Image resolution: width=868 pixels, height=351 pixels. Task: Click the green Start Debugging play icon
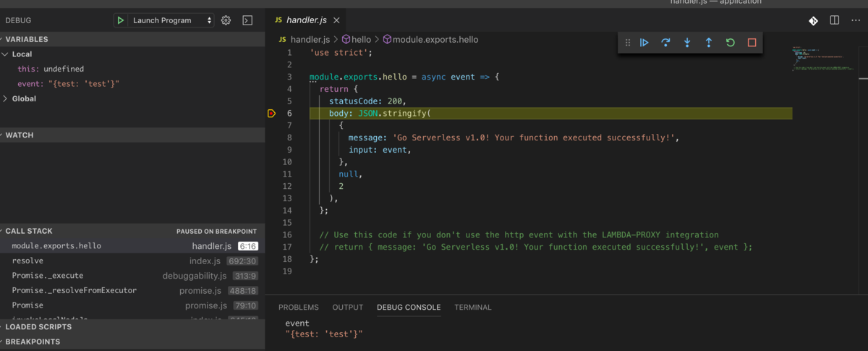(x=121, y=21)
